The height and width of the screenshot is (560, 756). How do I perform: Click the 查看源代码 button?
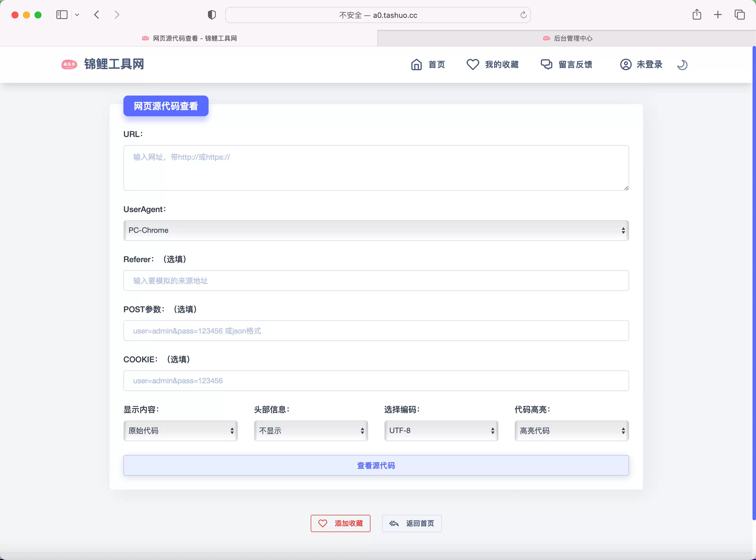pyautogui.click(x=376, y=465)
